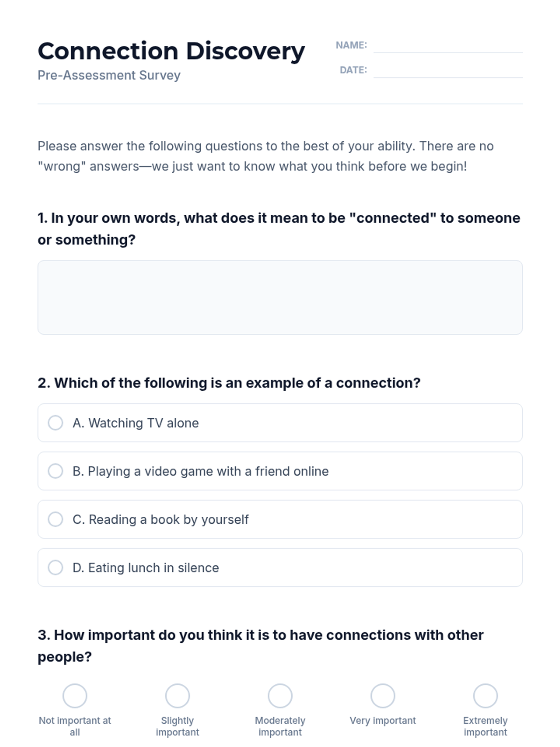Image resolution: width=560 pixels, height=747 pixels.
Task: Select radio for Eating lunch in silence
Action: (x=56, y=568)
